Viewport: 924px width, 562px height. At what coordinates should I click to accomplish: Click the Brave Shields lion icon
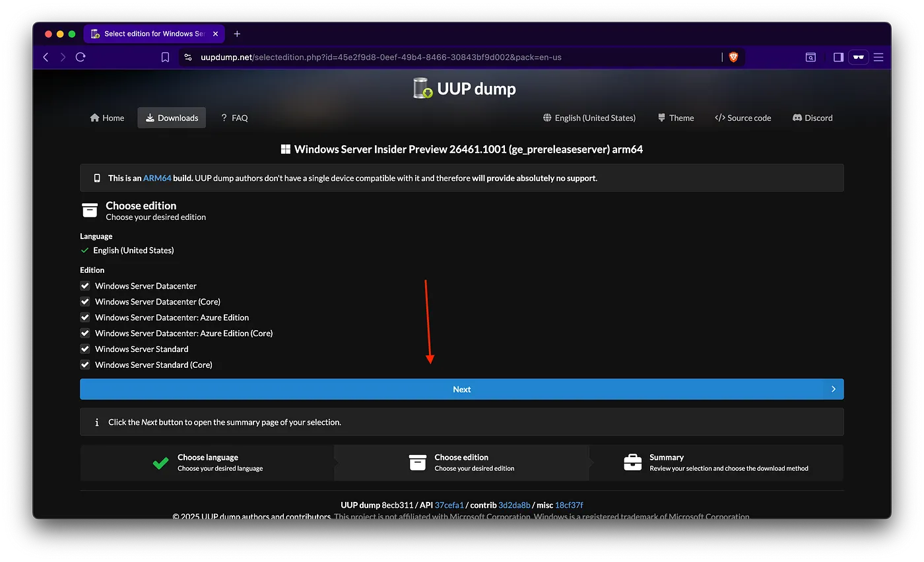(733, 57)
